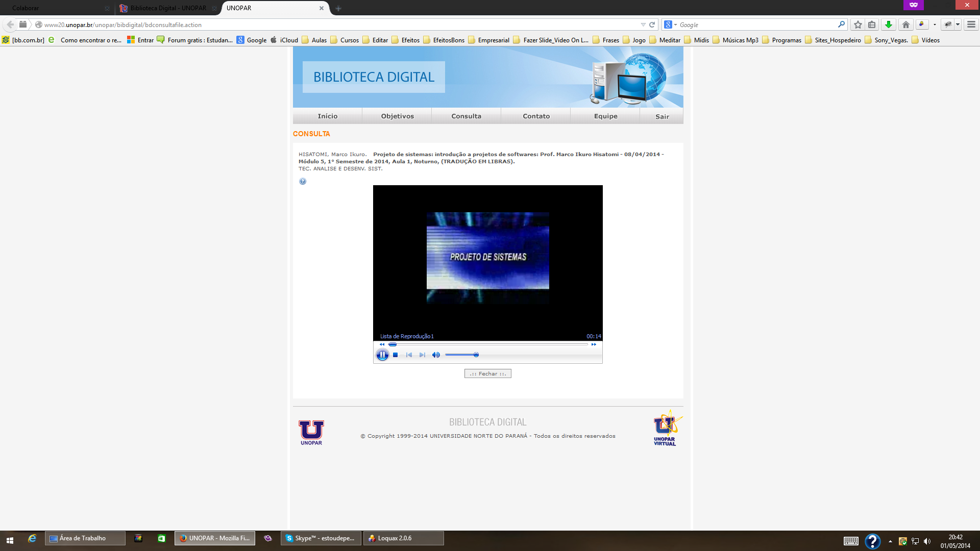Click the system tray volume icon
980x551 pixels.
tap(927, 541)
